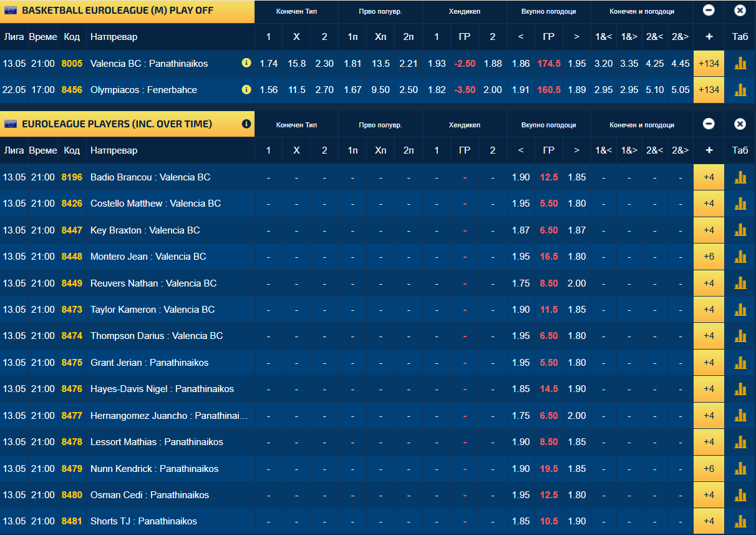The image size is (756, 535).
Task: Open stats chart icon for Key Braxton row
Action: tap(740, 230)
